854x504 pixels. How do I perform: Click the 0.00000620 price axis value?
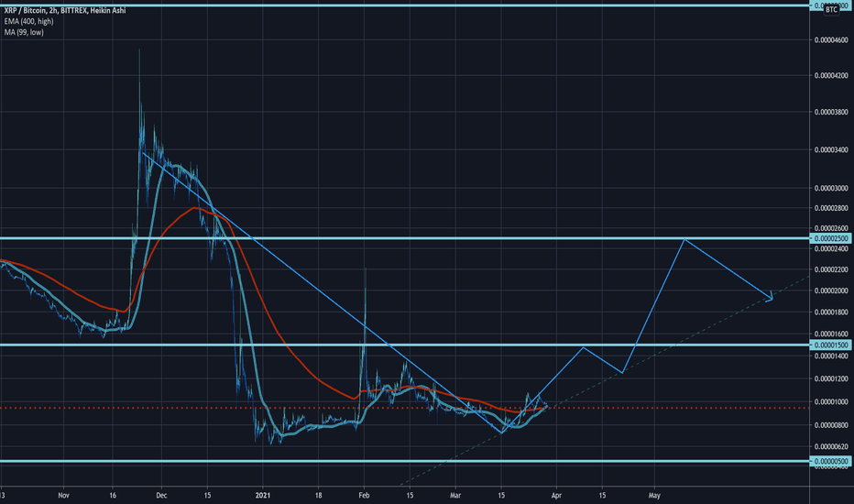click(831, 446)
